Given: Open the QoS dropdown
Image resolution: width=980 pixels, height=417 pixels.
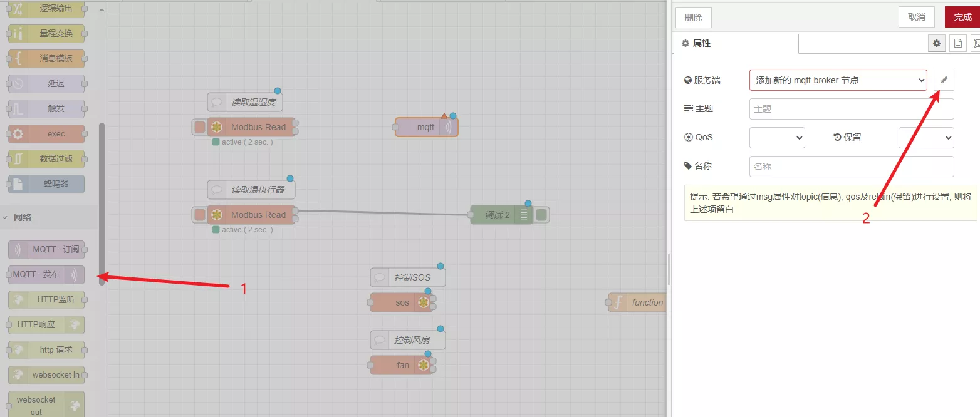Looking at the screenshot, I should 777,137.
